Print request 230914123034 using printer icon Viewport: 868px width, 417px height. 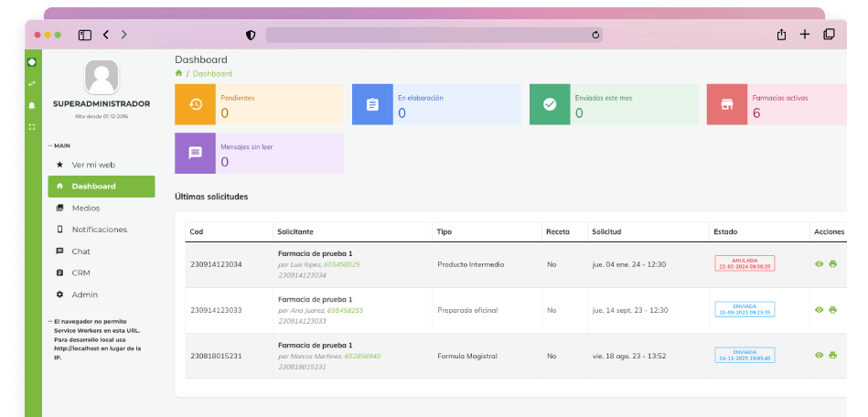pos(832,264)
